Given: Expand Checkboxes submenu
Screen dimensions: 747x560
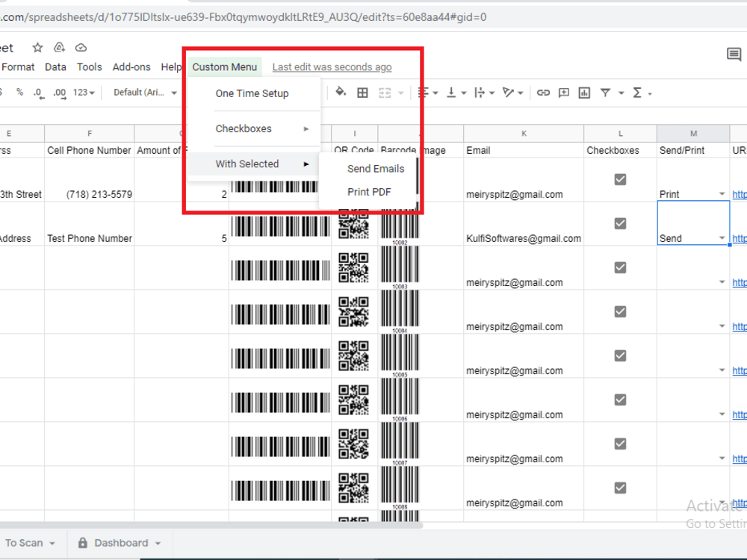Looking at the screenshot, I should tap(255, 128).
